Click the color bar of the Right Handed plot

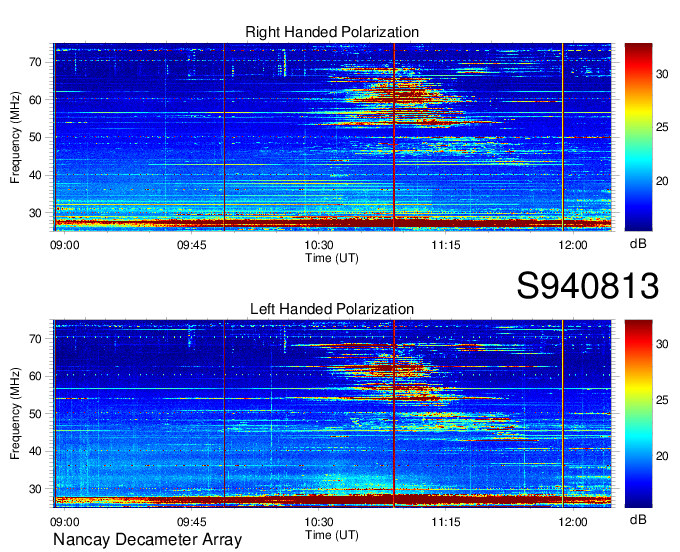(638, 137)
